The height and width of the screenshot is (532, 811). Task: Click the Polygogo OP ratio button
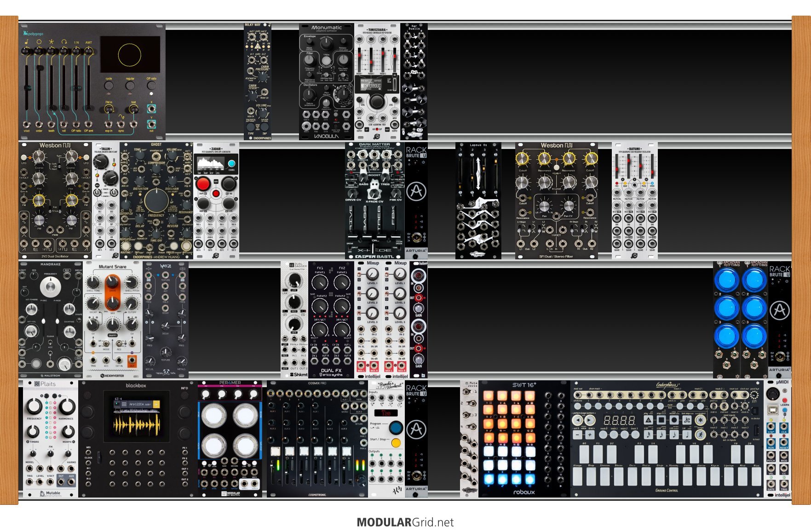[x=151, y=86]
